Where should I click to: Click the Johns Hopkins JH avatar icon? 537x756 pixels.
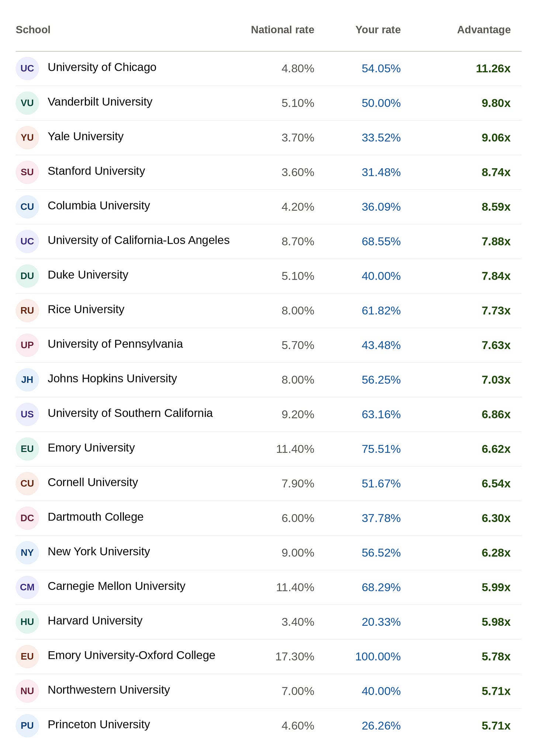pyautogui.click(x=27, y=380)
